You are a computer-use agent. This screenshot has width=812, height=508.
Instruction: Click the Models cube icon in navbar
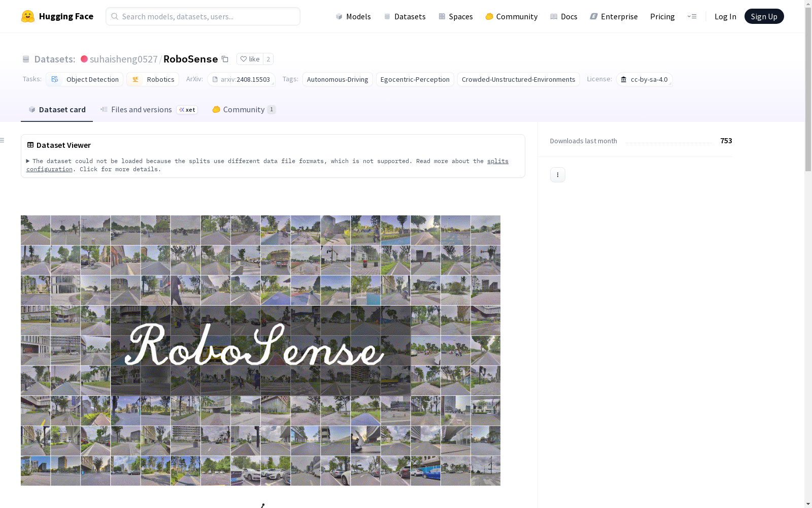point(339,16)
